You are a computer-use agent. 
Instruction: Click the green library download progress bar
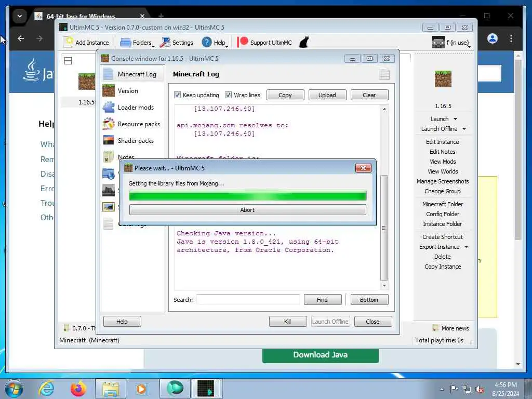(247, 195)
